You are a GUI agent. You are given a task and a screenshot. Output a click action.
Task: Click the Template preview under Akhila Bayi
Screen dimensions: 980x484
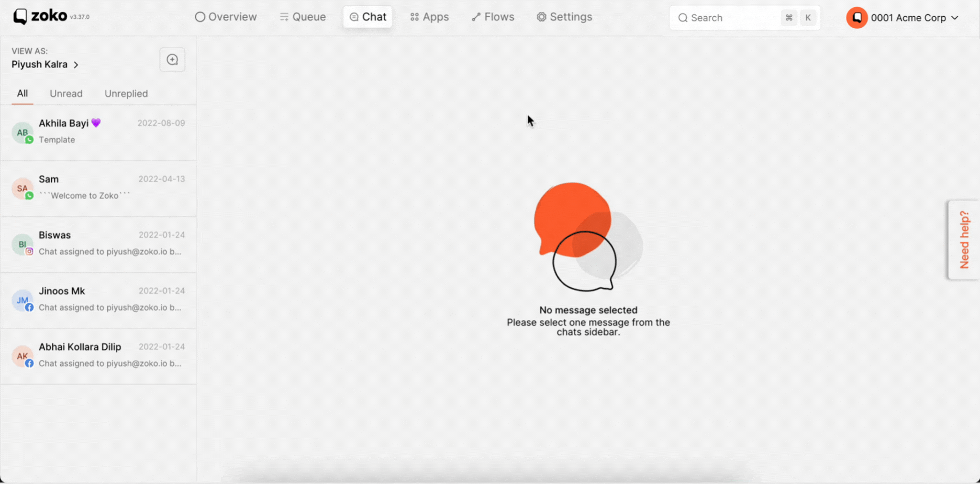[57, 140]
